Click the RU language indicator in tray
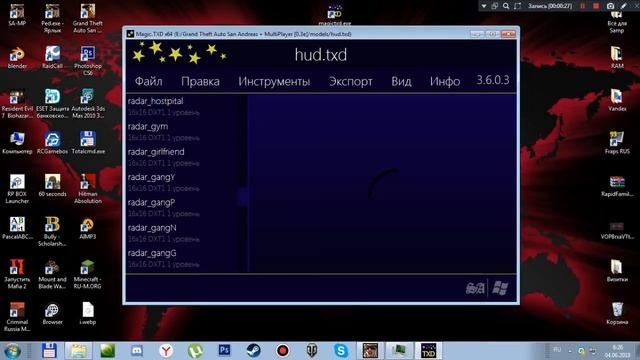 click(x=557, y=350)
